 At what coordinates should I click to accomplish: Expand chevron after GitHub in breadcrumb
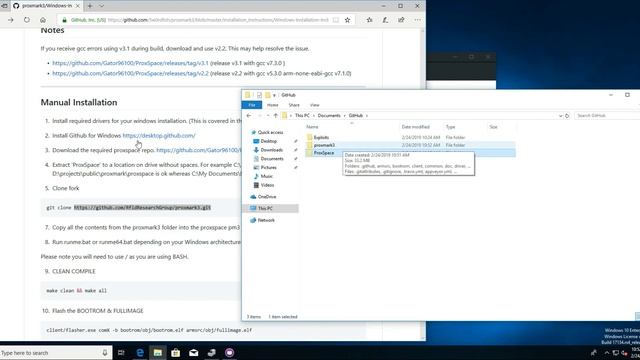(x=367, y=116)
